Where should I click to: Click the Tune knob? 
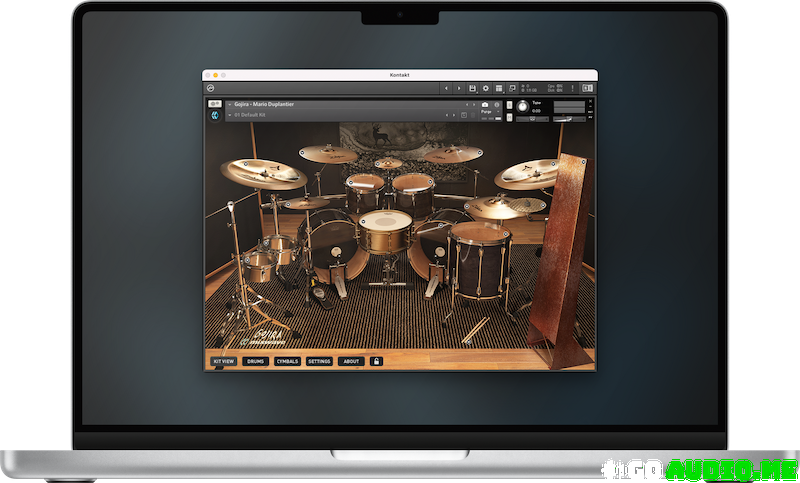pos(522,107)
